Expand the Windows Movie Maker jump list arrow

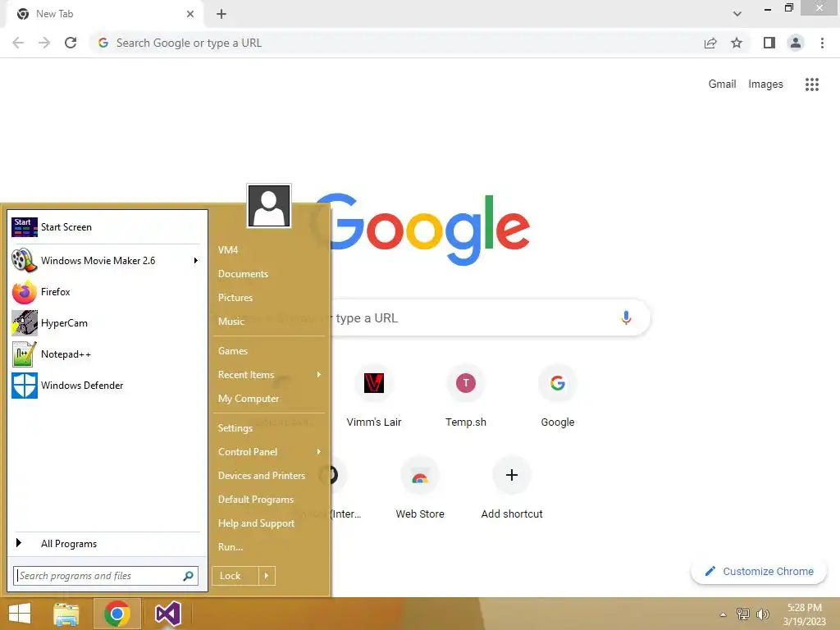click(195, 260)
